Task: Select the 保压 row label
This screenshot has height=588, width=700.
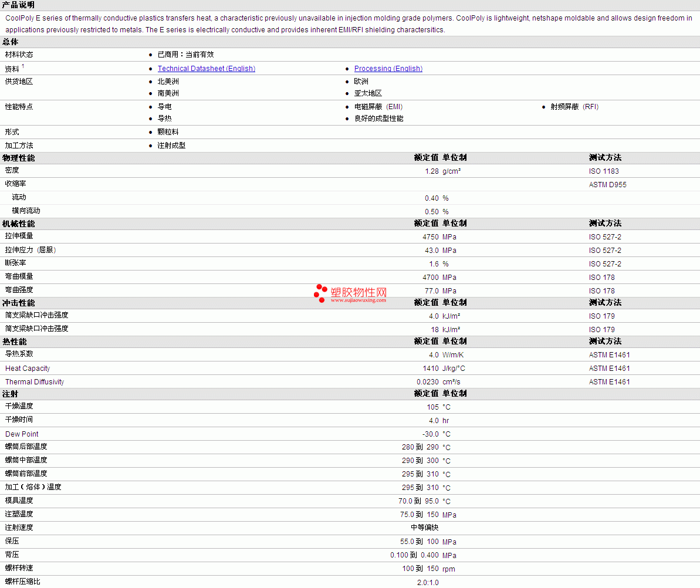Action: tap(12, 540)
